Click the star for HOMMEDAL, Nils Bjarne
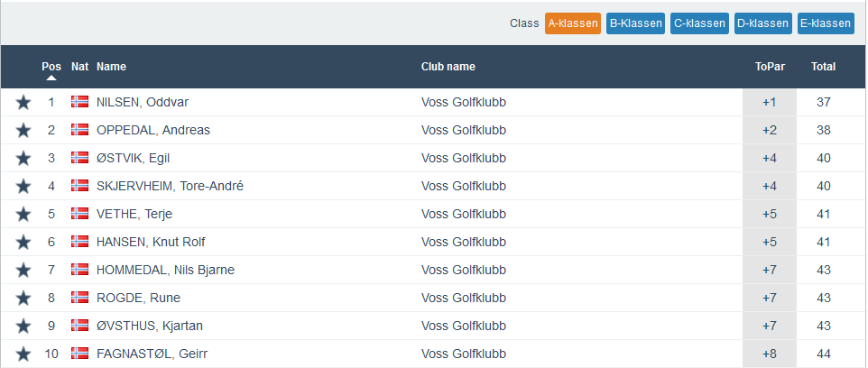 point(23,271)
